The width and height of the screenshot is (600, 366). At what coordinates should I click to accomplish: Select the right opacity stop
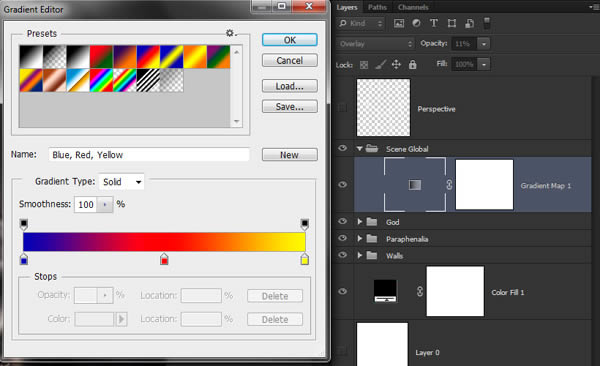click(305, 224)
